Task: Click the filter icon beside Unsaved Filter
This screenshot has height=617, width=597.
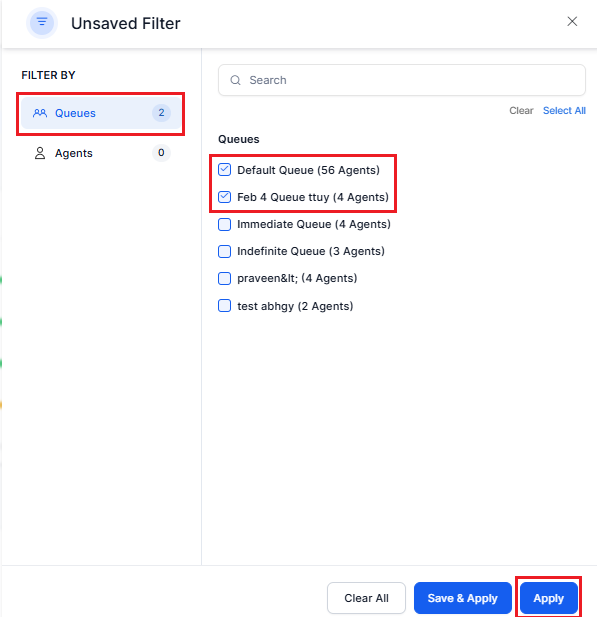Action: pos(42,23)
